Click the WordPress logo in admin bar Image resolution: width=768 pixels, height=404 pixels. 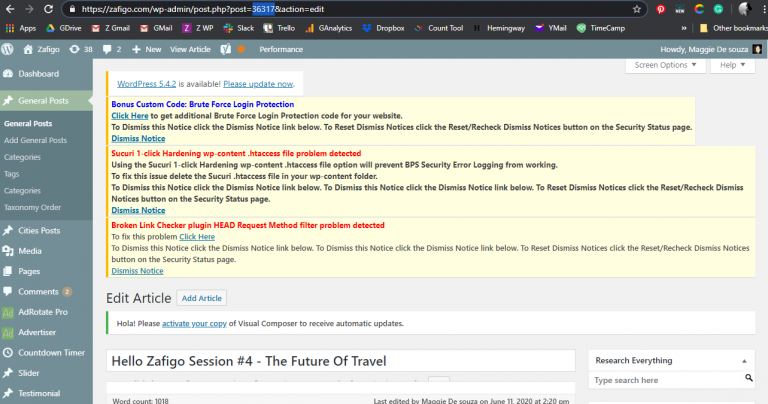pos(7,49)
